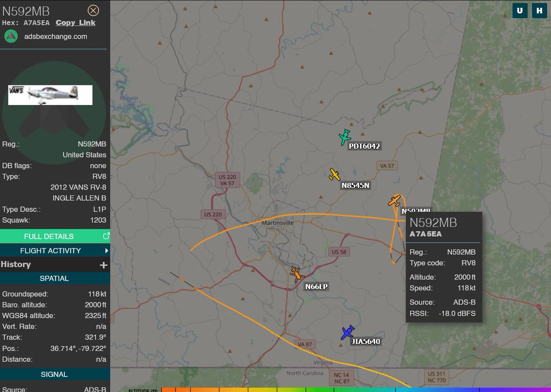Viewport: 551px width, 392px height.
Task: Click the VA 87 road shield
Action: pos(305,344)
